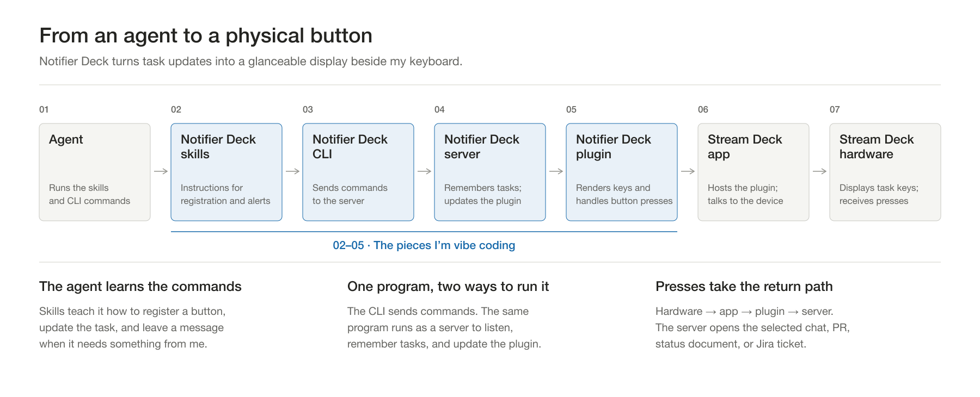Click the paragraph starting "Hardware → app → plugin → server"
This screenshot has height=397, width=980.
pyautogui.click(x=752, y=327)
